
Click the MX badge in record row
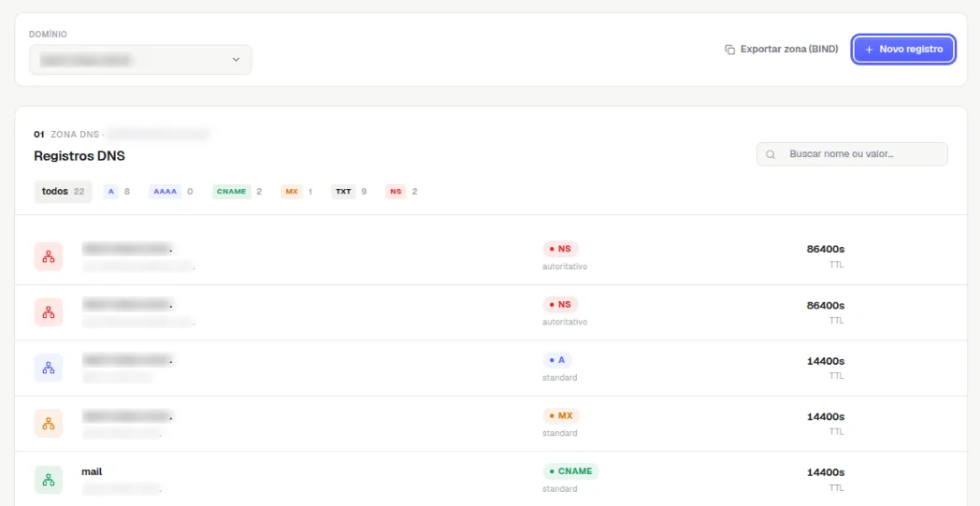tap(561, 416)
